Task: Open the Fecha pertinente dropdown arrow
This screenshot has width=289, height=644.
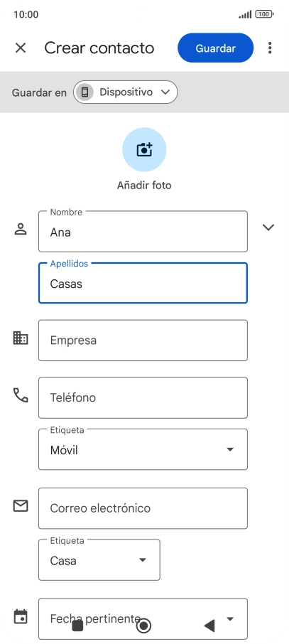Action: click(x=230, y=618)
